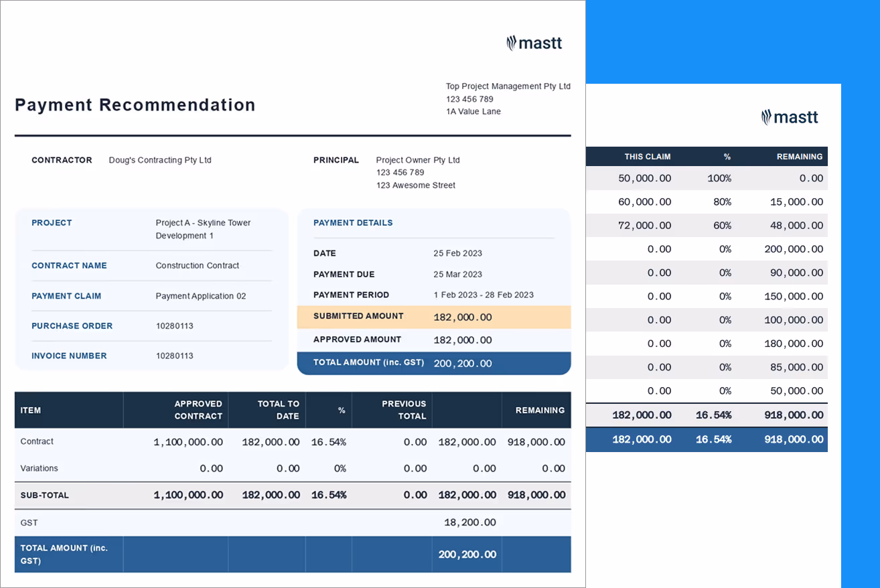Select the 123 Awesome Street address
Screen dimensions: 880x588
click(416, 186)
